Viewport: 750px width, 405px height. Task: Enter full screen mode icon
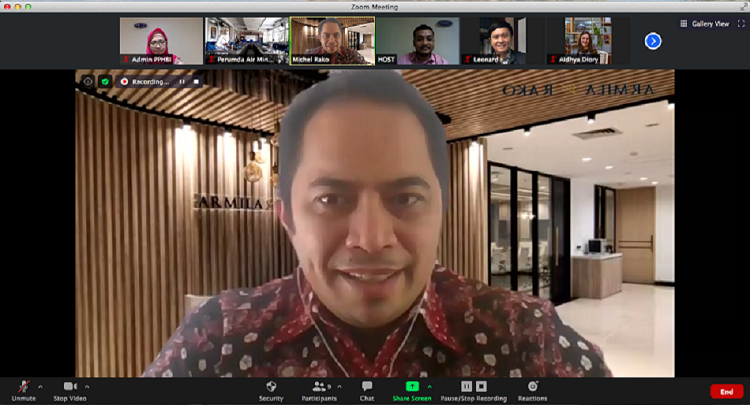[x=741, y=23]
